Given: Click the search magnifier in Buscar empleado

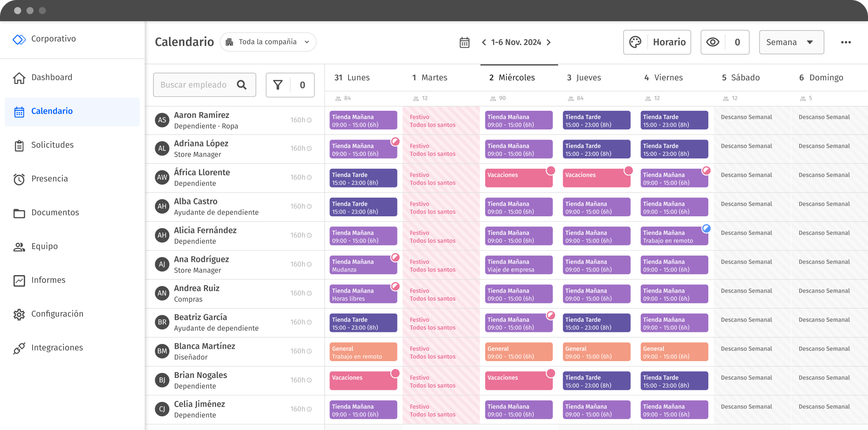Looking at the screenshot, I should pyautogui.click(x=242, y=85).
